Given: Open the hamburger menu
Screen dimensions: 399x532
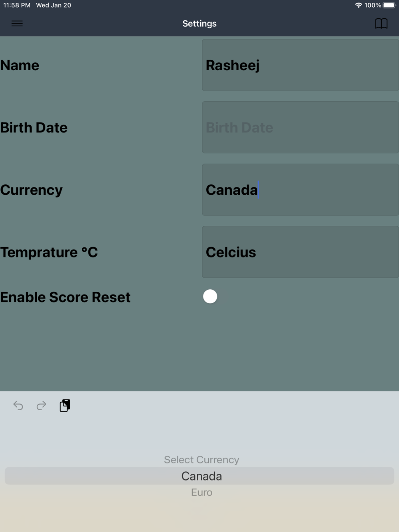Looking at the screenshot, I should click(x=17, y=24).
